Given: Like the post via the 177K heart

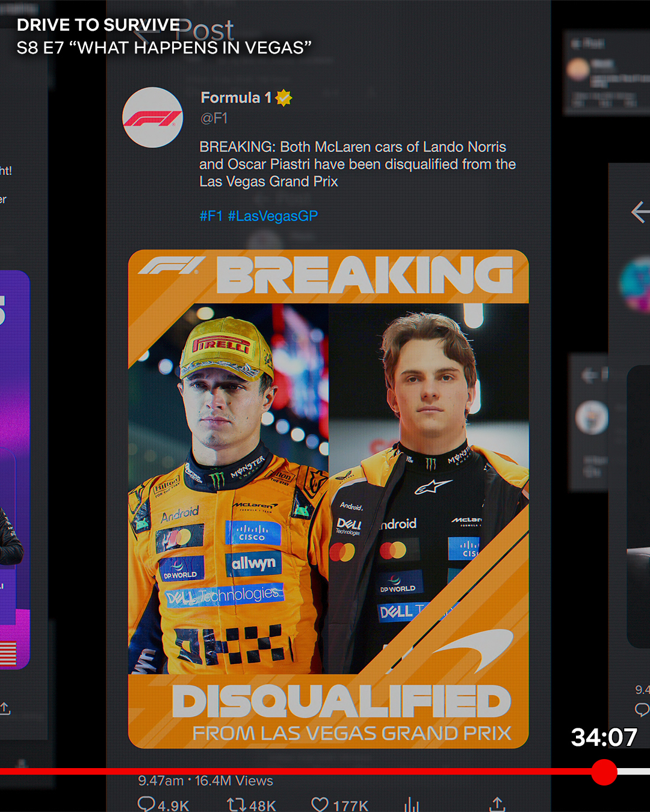Looking at the screenshot, I should 320,804.
